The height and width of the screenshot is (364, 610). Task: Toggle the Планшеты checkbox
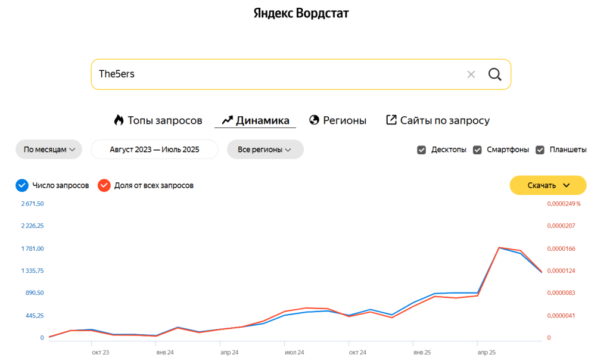coord(540,150)
